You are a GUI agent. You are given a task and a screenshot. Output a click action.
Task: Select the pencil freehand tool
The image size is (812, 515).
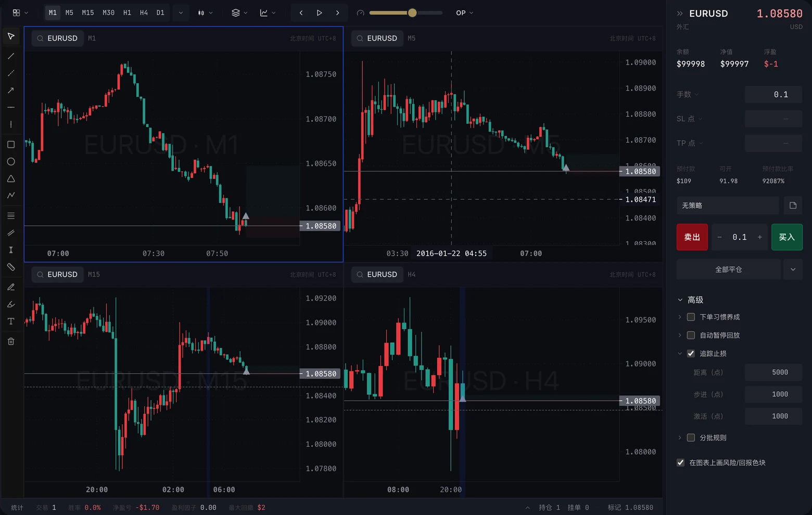pos(11,287)
